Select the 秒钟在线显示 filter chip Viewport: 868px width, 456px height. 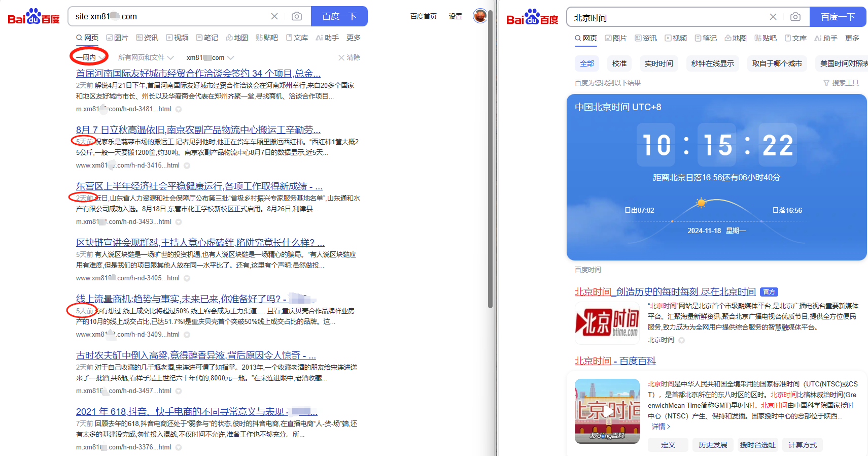pos(713,63)
